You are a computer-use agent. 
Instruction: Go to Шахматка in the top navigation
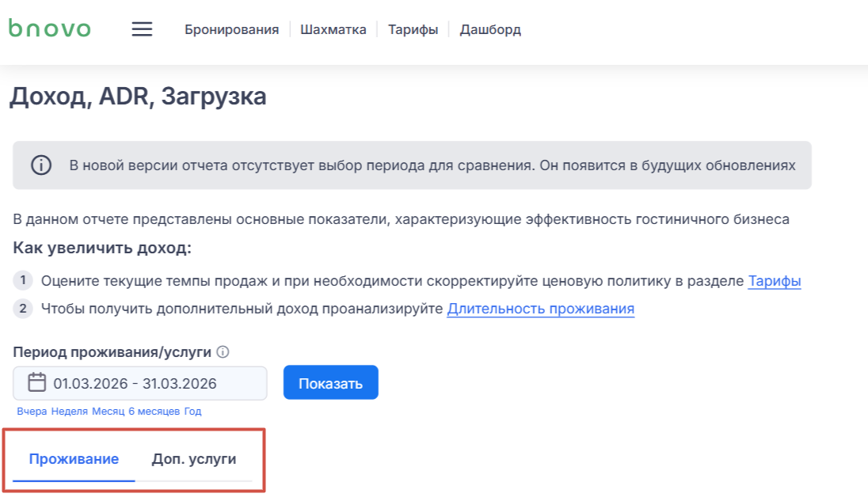(x=333, y=30)
